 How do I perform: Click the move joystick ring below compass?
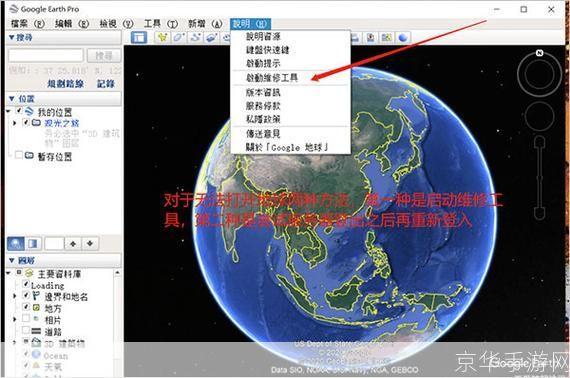[539, 116]
